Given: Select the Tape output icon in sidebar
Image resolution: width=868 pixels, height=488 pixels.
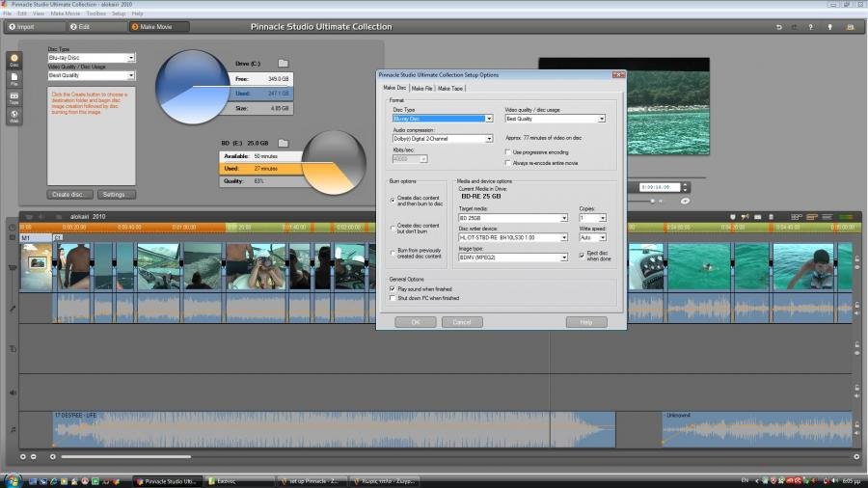Looking at the screenshot, I should tap(14, 98).
